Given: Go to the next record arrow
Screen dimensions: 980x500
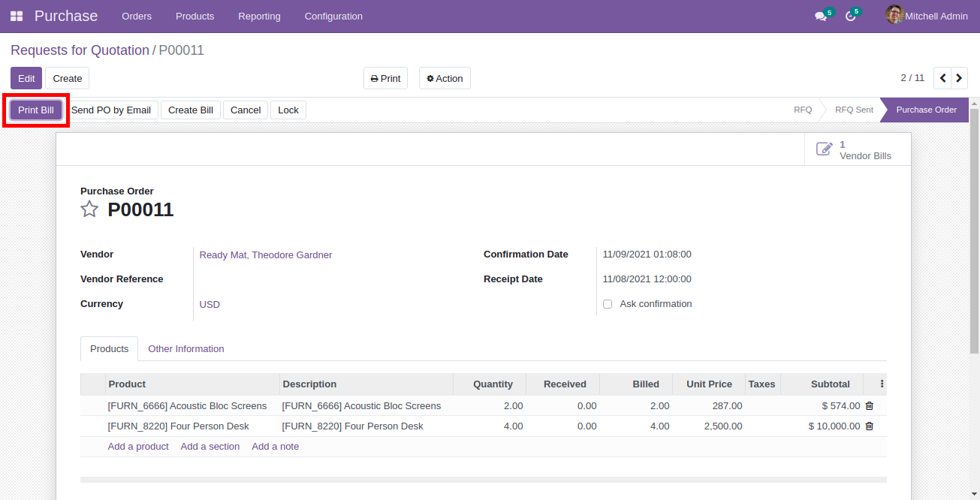Looking at the screenshot, I should 959,78.
